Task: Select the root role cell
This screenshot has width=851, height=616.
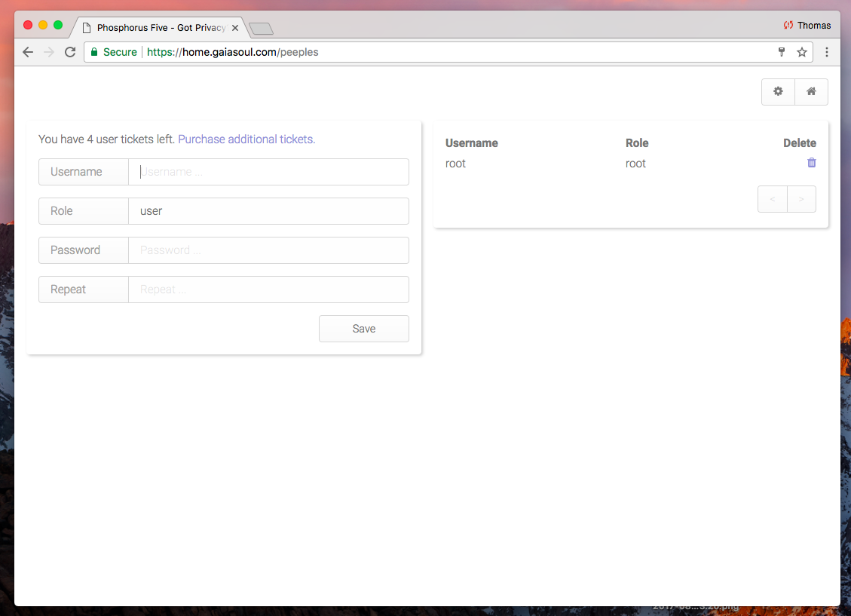Action: 635,164
